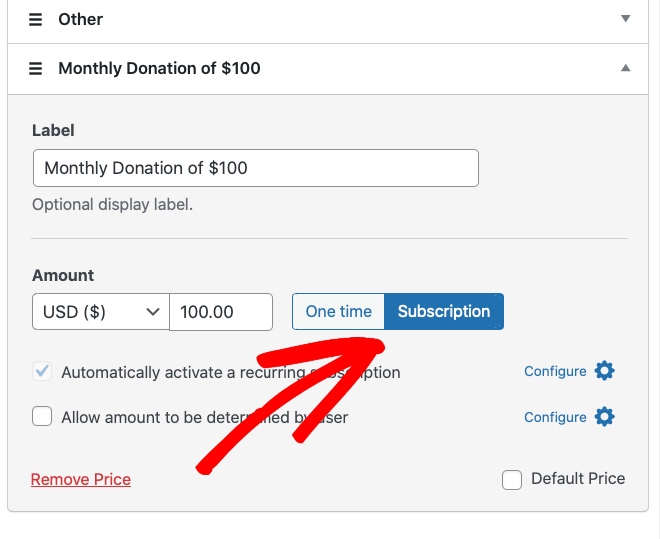The image size is (660, 539).
Task: Expand the Other price panel arrow
Action: tap(626, 18)
